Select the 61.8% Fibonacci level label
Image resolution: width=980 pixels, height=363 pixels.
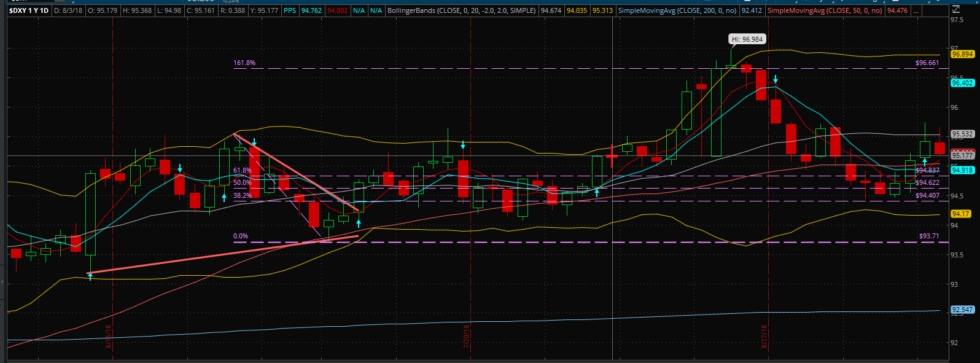coord(243,170)
